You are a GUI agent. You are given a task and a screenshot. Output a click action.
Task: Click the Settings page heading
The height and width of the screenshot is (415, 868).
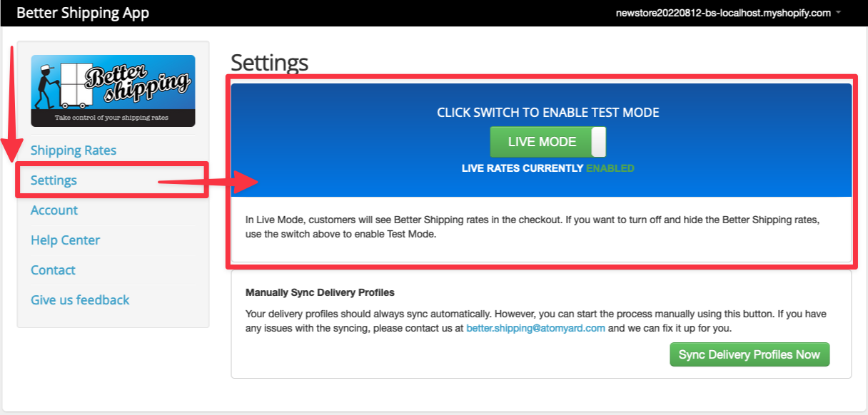[x=270, y=63]
